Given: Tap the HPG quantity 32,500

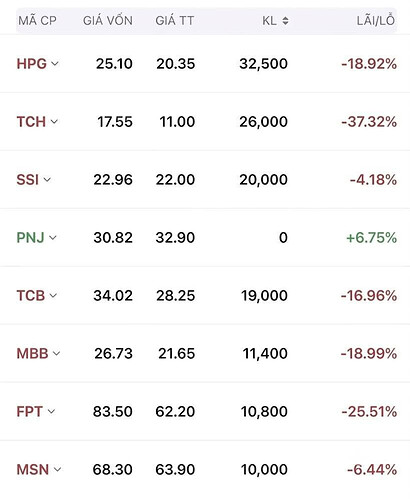Looking at the screenshot, I should (263, 64).
